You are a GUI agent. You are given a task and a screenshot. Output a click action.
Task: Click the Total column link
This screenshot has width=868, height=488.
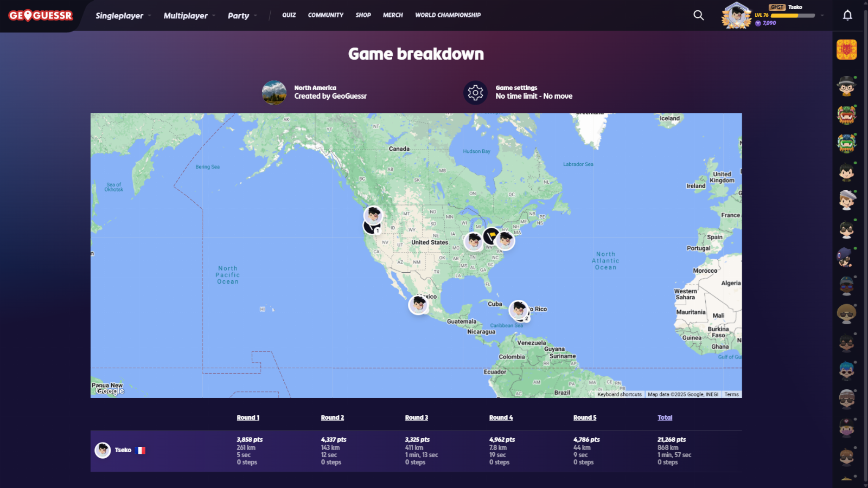tap(665, 418)
